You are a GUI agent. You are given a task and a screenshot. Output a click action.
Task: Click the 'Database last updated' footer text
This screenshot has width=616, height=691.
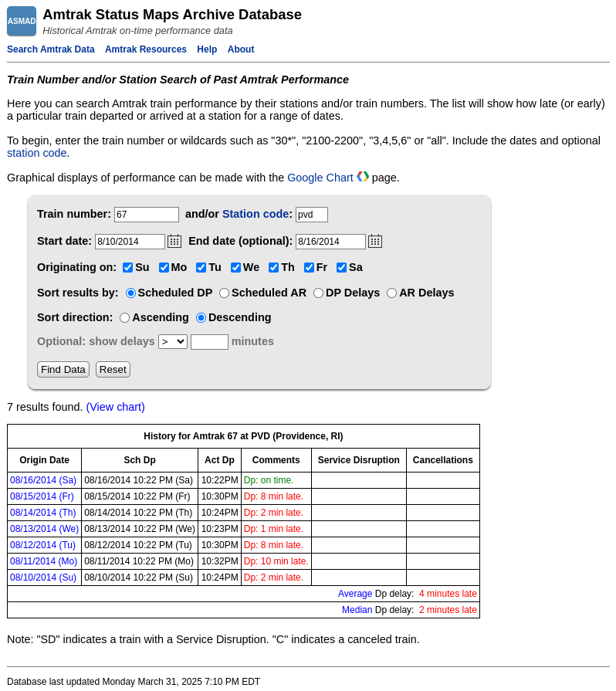pyautogui.click(x=134, y=682)
